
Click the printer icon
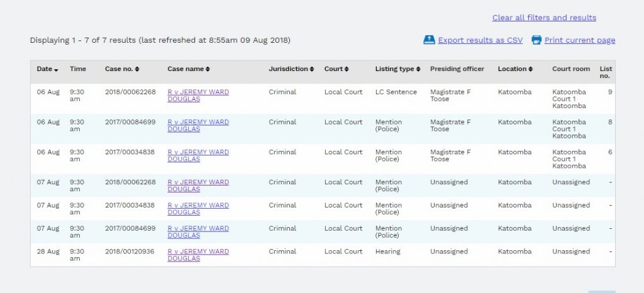tap(536, 40)
